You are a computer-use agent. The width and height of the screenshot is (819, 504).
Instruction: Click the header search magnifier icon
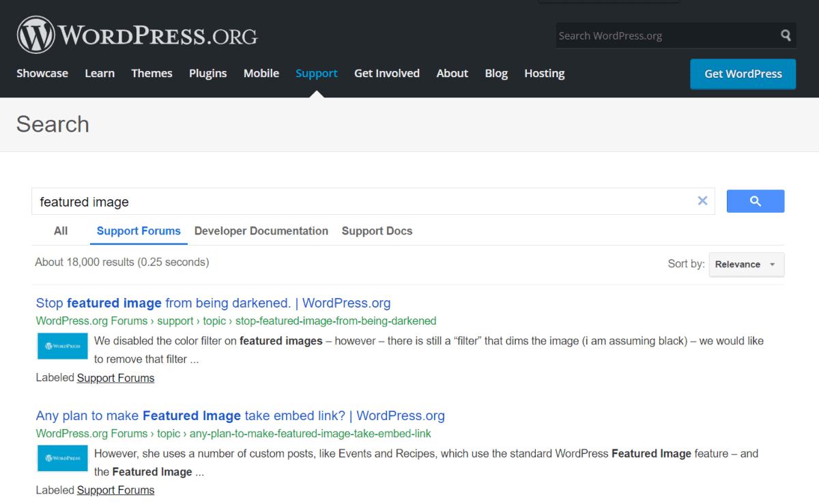pos(786,35)
